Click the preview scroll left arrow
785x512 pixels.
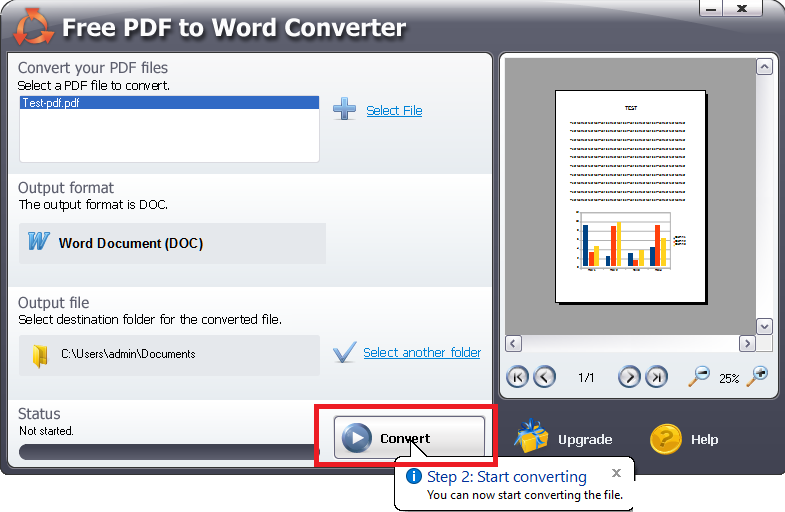[x=513, y=343]
